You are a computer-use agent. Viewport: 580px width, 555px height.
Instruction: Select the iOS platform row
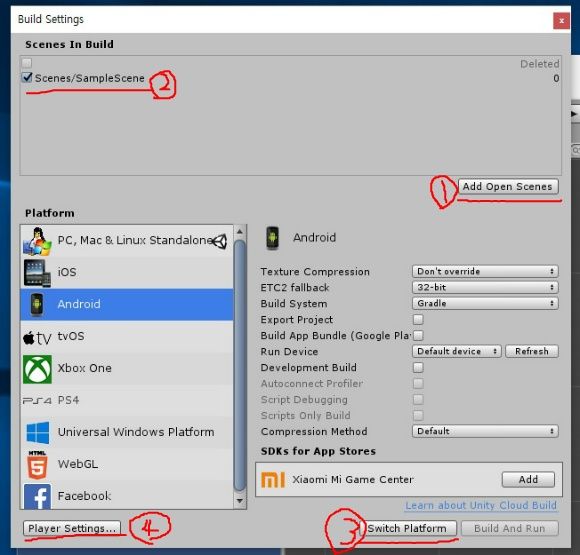127,273
